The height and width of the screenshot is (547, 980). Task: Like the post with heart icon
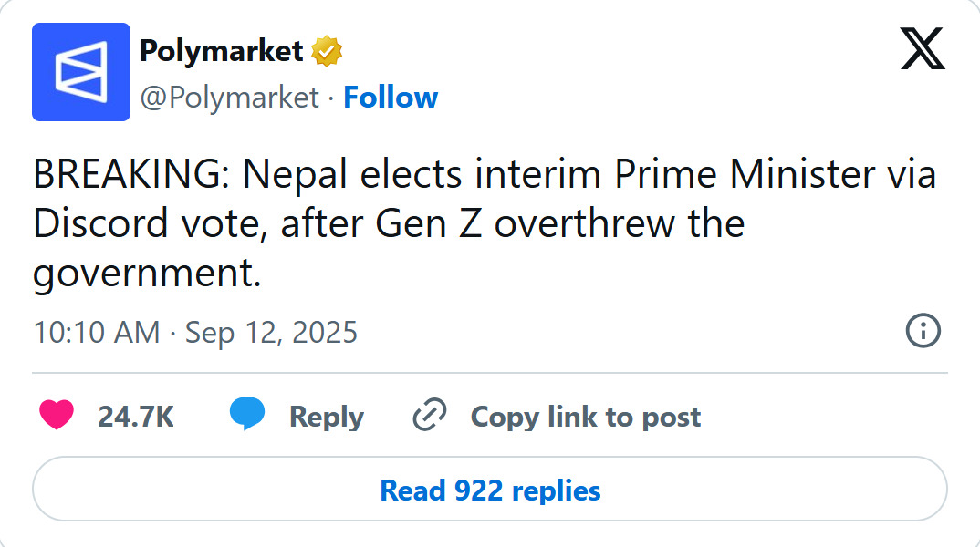coord(57,415)
